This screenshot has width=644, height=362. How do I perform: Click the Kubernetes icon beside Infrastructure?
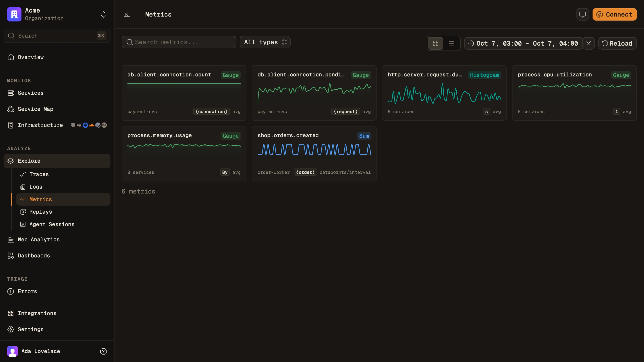[85, 125]
